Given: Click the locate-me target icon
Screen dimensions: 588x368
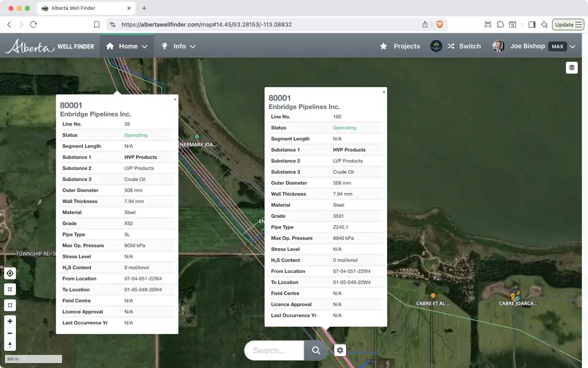Looking at the screenshot, I should [10, 274].
